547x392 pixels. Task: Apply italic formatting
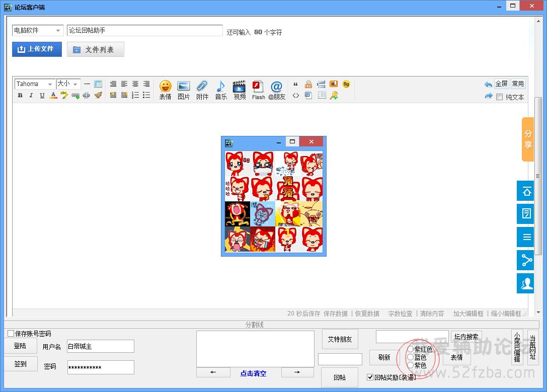(x=31, y=95)
